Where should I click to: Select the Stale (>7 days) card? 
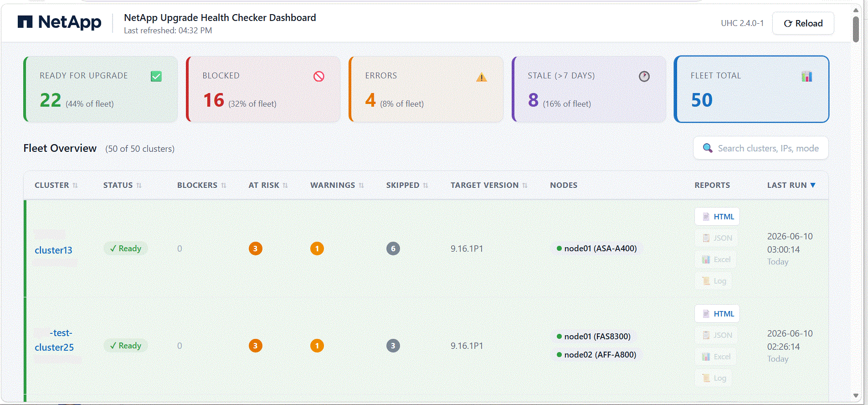point(589,89)
